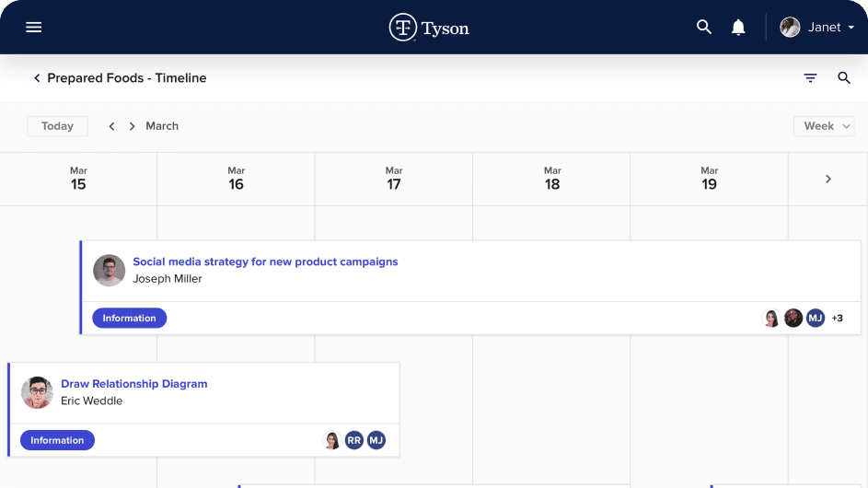Viewport: 868px width, 488px height.
Task: Click Information tag on Draw Relationship card
Action: click(x=57, y=440)
